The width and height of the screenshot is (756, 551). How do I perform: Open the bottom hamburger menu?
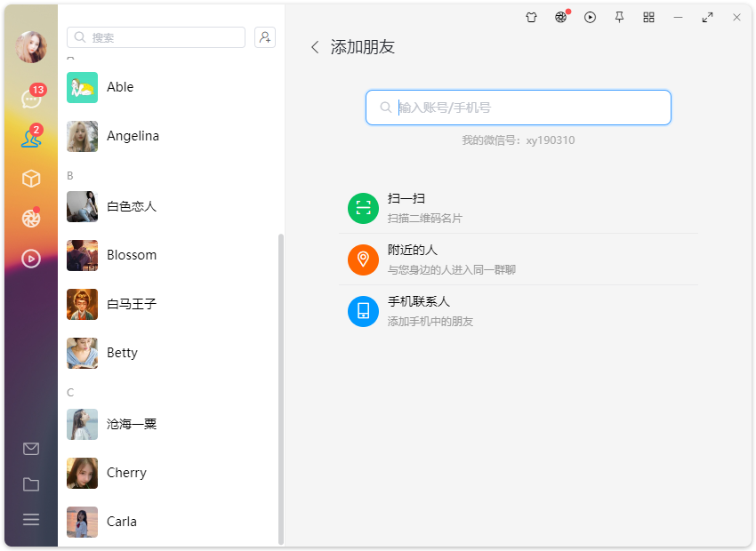pyautogui.click(x=31, y=520)
